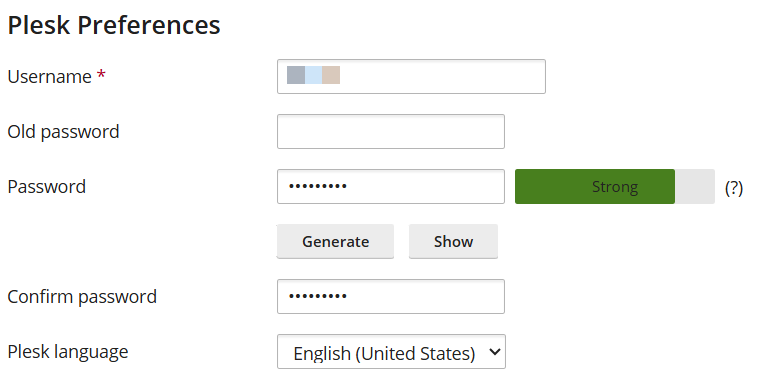Click the green Strong strength meter

[x=595, y=187]
